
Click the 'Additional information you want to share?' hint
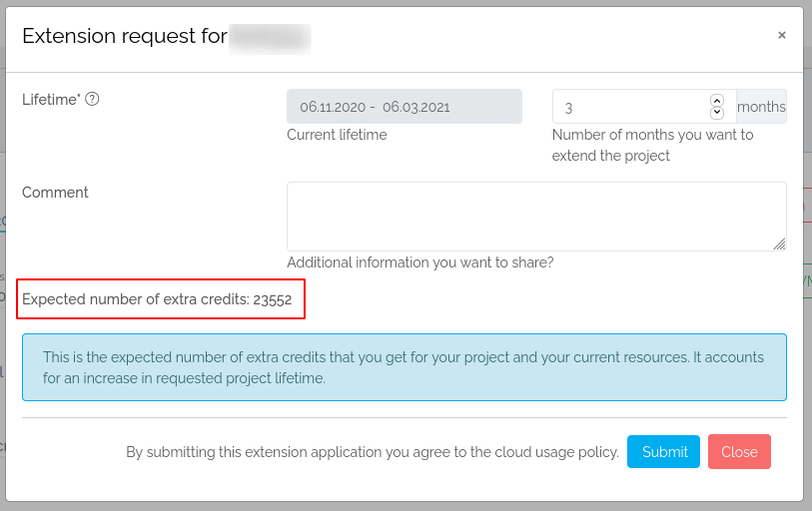tap(419, 262)
